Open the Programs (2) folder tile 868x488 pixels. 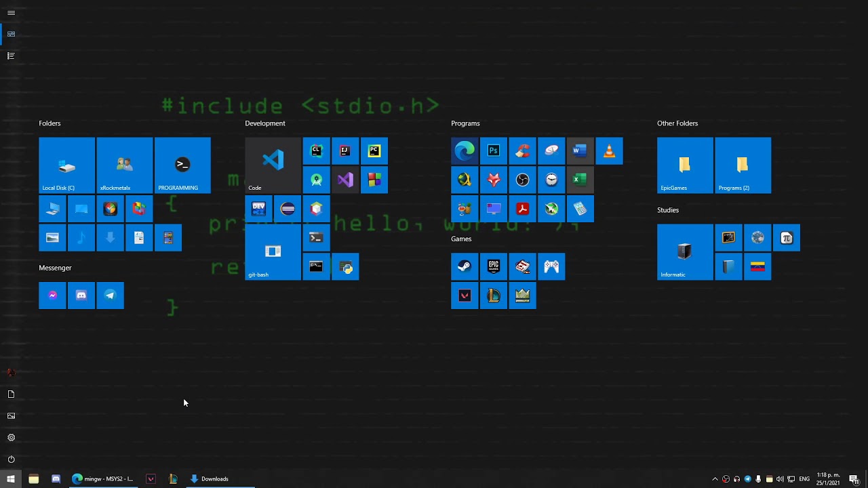point(743,165)
